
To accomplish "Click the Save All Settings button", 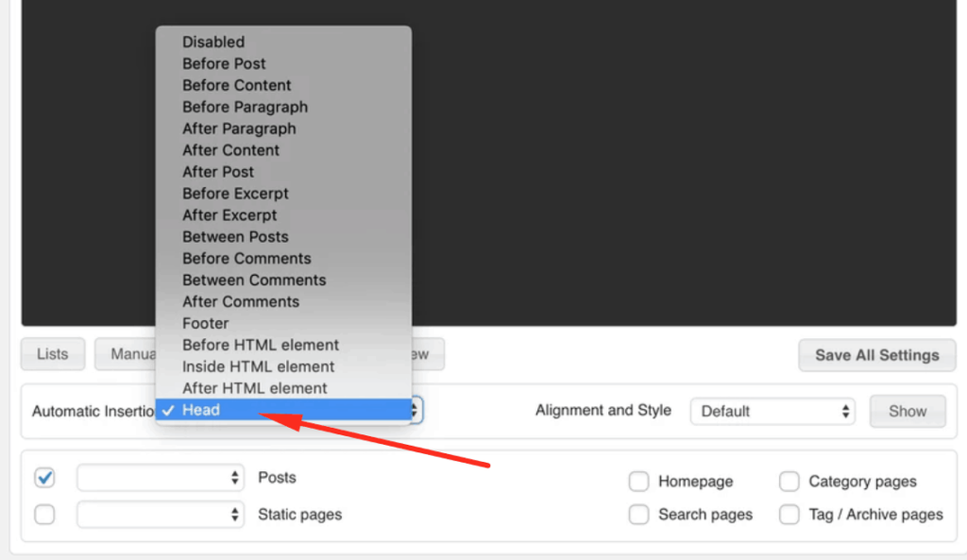I will pos(876,356).
